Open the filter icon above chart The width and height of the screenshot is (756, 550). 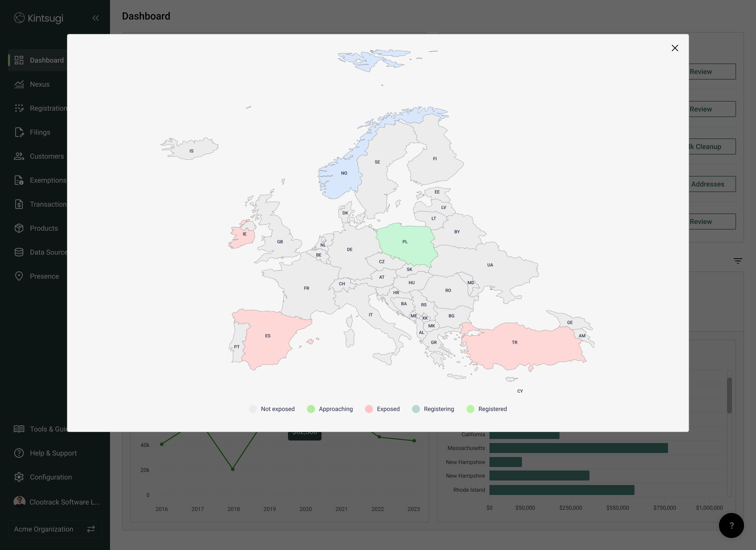(x=738, y=261)
